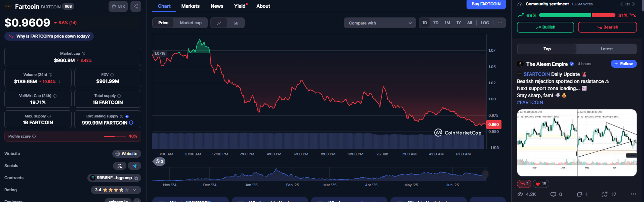The height and width of the screenshot is (202, 644).
Task: Click the Profile score progress bar
Action: point(114,136)
